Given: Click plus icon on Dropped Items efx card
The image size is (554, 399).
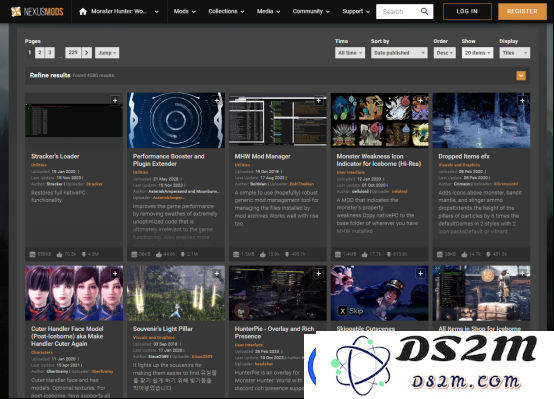Looking at the screenshot, I should (x=522, y=100).
